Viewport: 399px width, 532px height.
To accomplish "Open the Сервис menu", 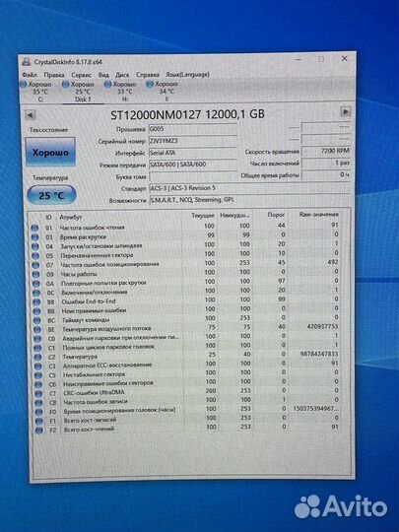I will (x=82, y=75).
